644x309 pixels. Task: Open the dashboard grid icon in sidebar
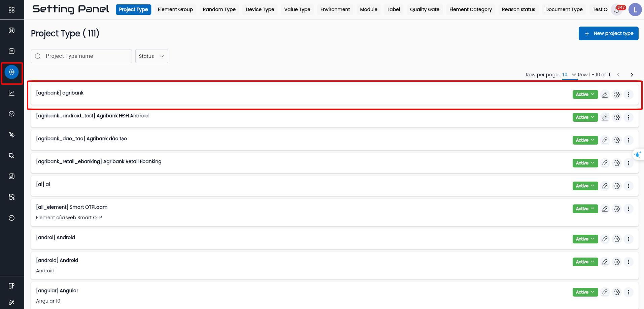(x=11, y=10)
